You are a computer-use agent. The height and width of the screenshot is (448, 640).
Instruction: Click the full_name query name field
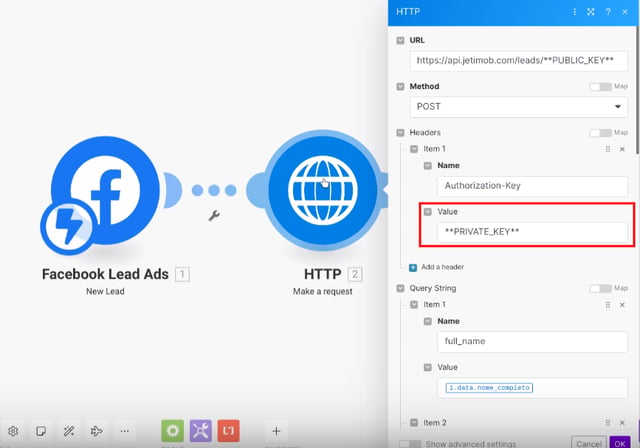click(x=532, y=342)
